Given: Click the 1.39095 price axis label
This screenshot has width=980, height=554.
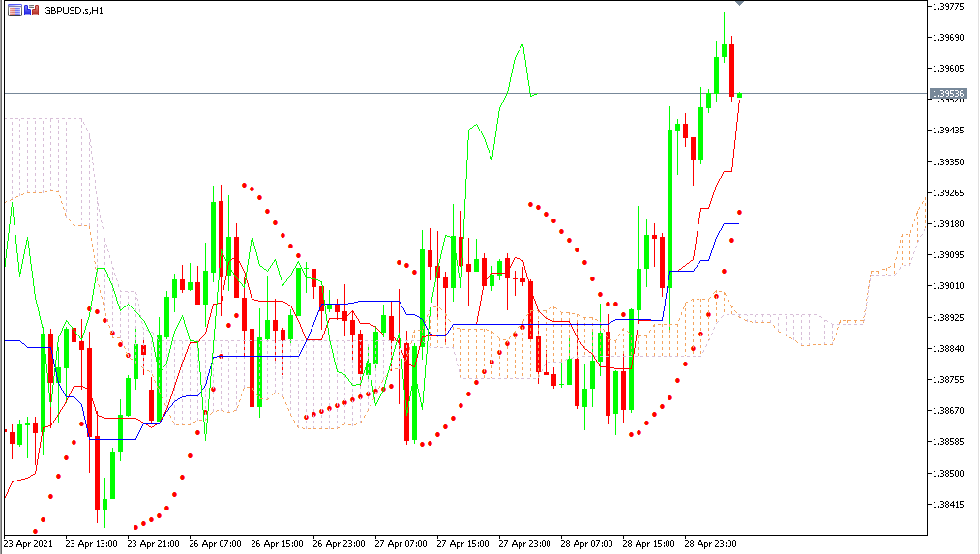Looking at the screenshot, I should point(948,255).
